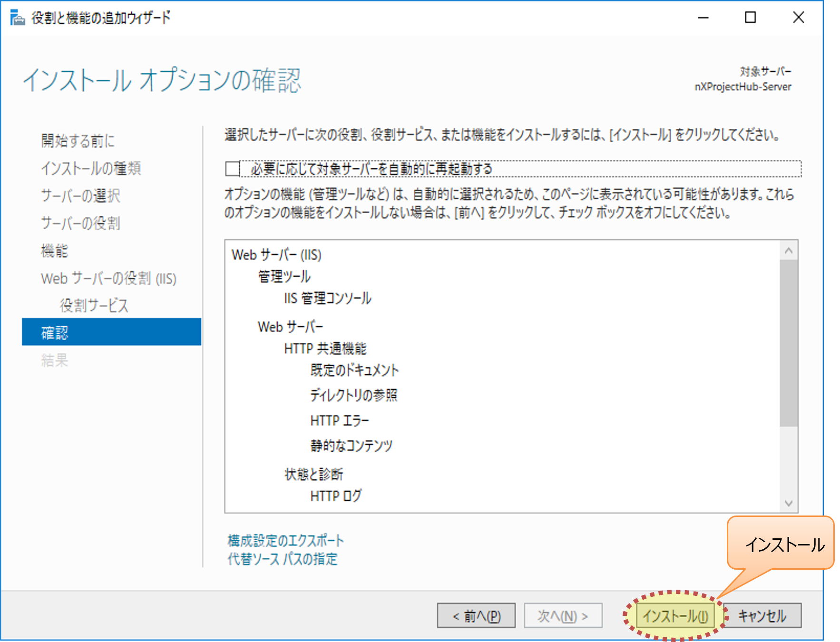Click the nXProjectHub-Server destination server name

click(x=743, y=87)
